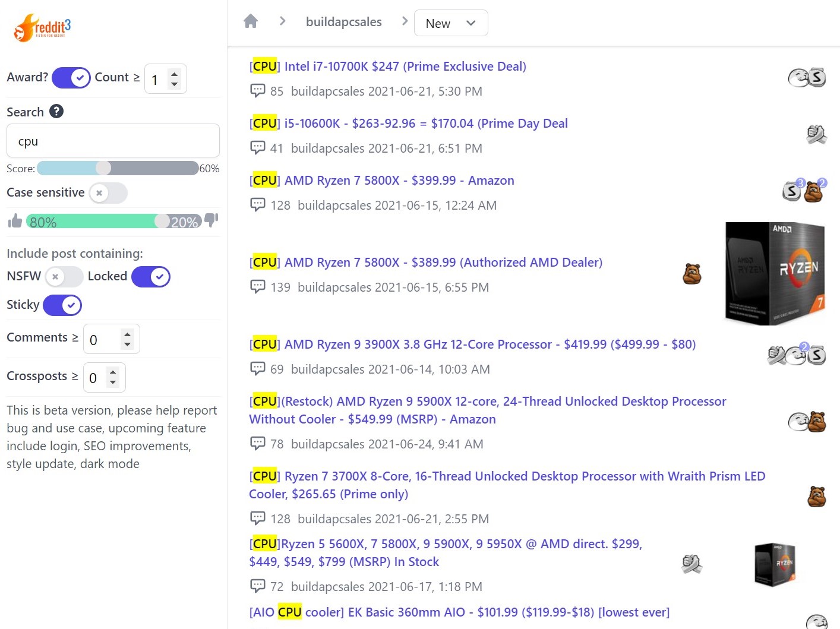Click the Comments number input field
This screenshot has height=629, width=840.
click(x=112, y=339)
